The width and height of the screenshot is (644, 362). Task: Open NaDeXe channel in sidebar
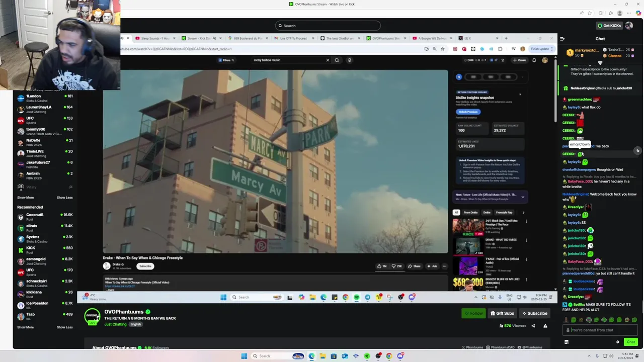point(45,142)
